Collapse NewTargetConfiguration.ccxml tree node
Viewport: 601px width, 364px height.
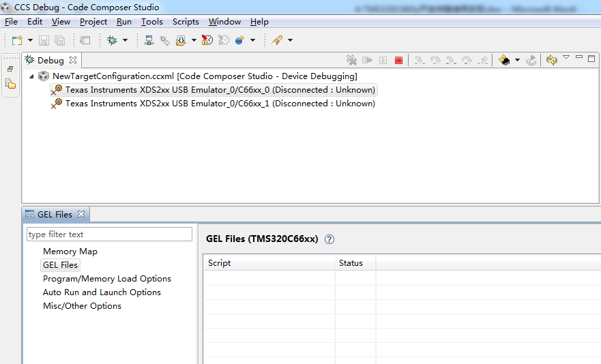click(x=32, y=76)
